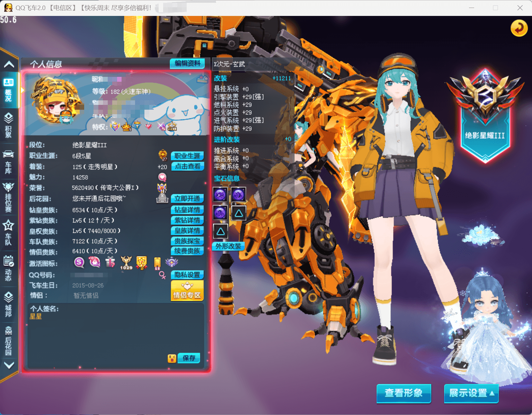
Task: Click the crown privilege icon numbered 5
Action: tap(126, 127)
